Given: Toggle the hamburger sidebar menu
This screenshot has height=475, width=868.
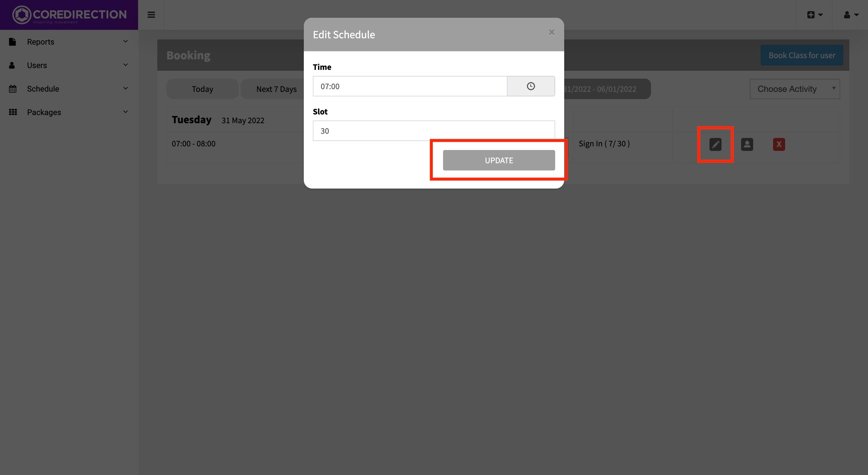Looking at the screenshot, I should 151,15.
